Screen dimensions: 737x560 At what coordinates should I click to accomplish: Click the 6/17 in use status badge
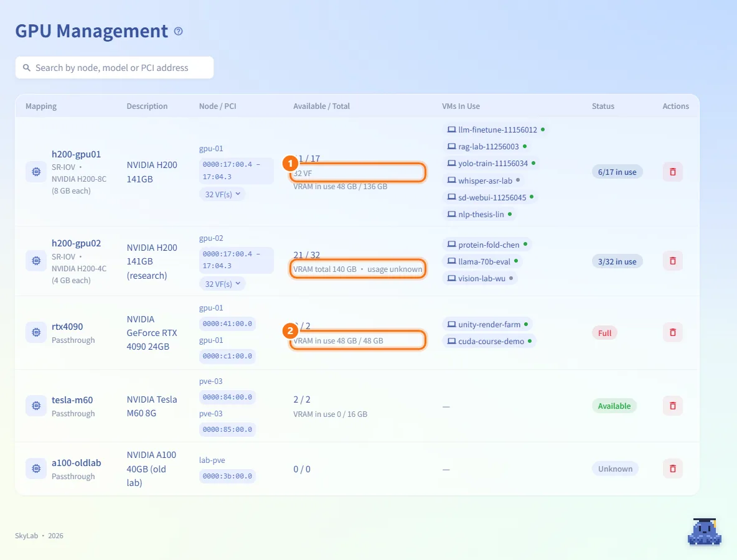point(617,172)
